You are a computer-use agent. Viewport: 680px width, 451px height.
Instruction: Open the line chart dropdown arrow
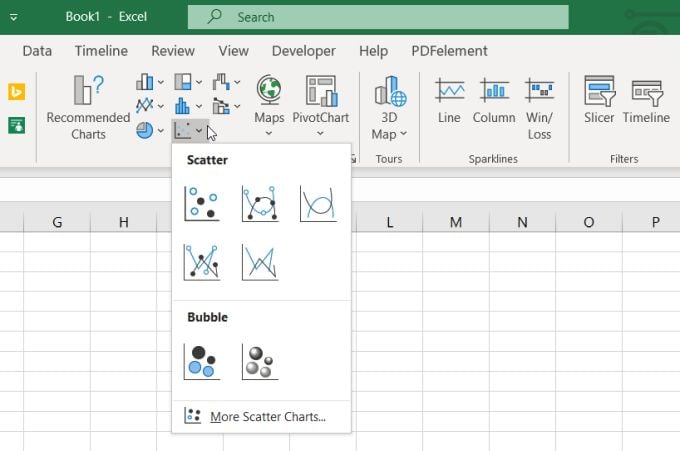pos(160,106)
